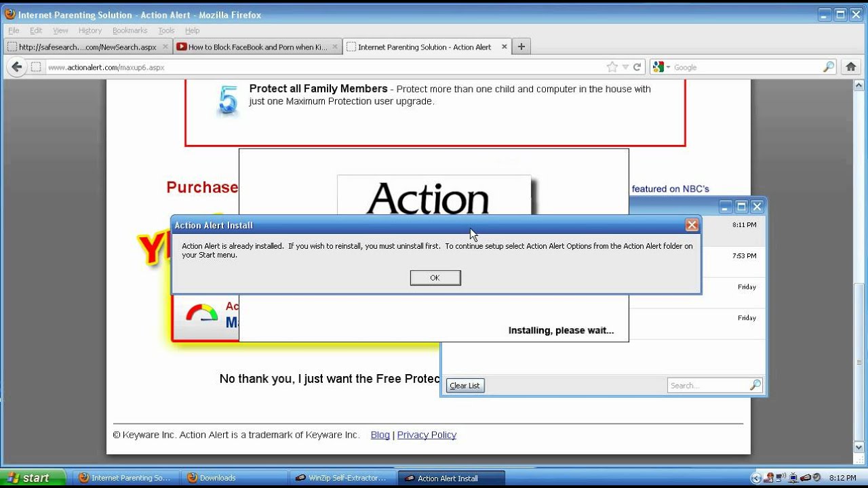This screenshot has width=868, height=488.
Task: Open the bookmark history dropdown arrow in URL bar
Action: [625, 67]
